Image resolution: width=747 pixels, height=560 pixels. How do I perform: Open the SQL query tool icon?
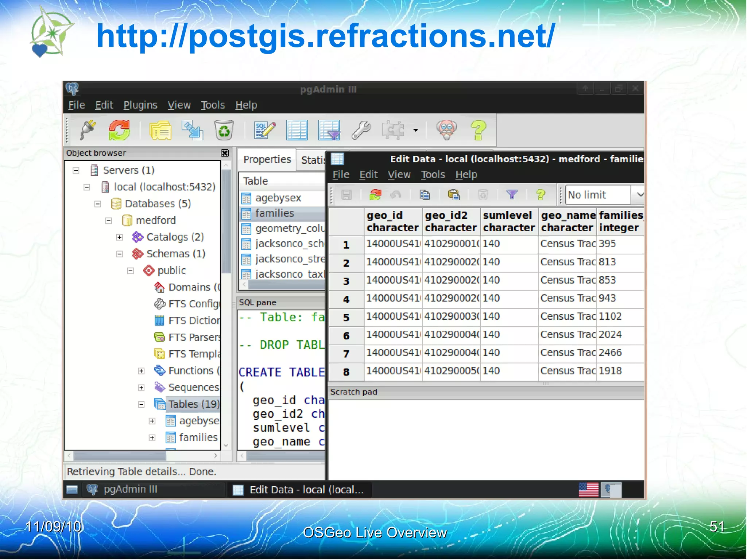(x=265, y=130)
